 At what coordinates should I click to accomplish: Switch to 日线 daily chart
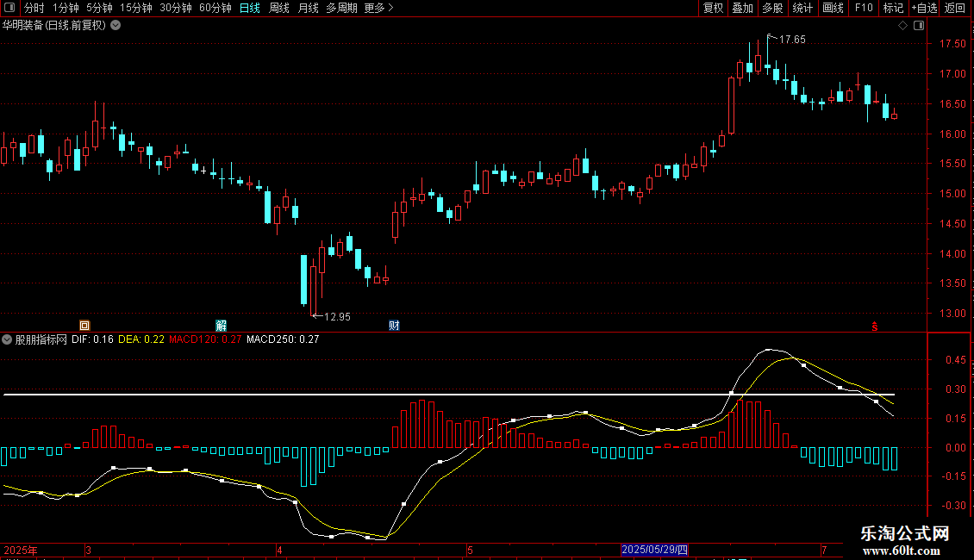point(250,8)
